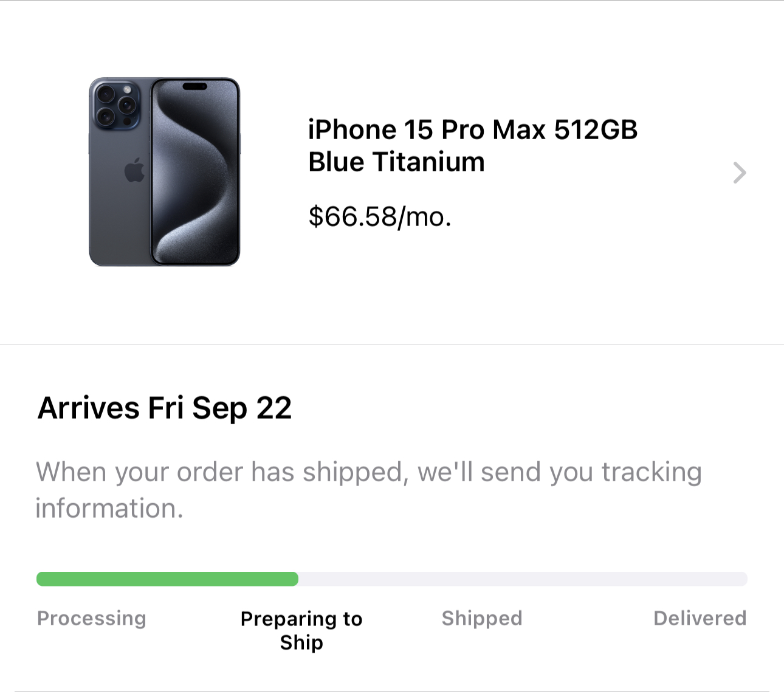
Task: Click the top-left rear camera lens
Action: tap(106, 94)
